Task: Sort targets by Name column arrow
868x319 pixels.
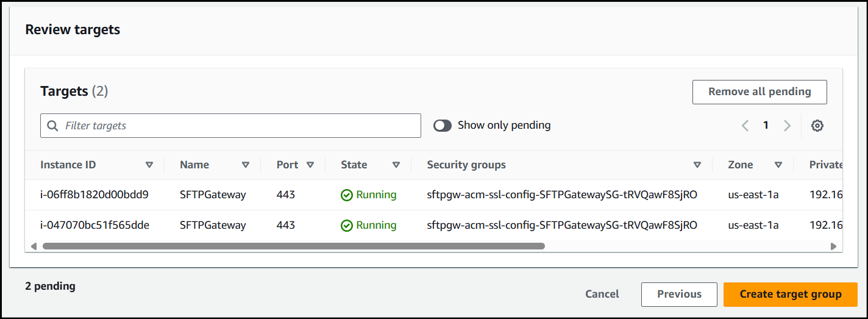Action: point(246,165)
